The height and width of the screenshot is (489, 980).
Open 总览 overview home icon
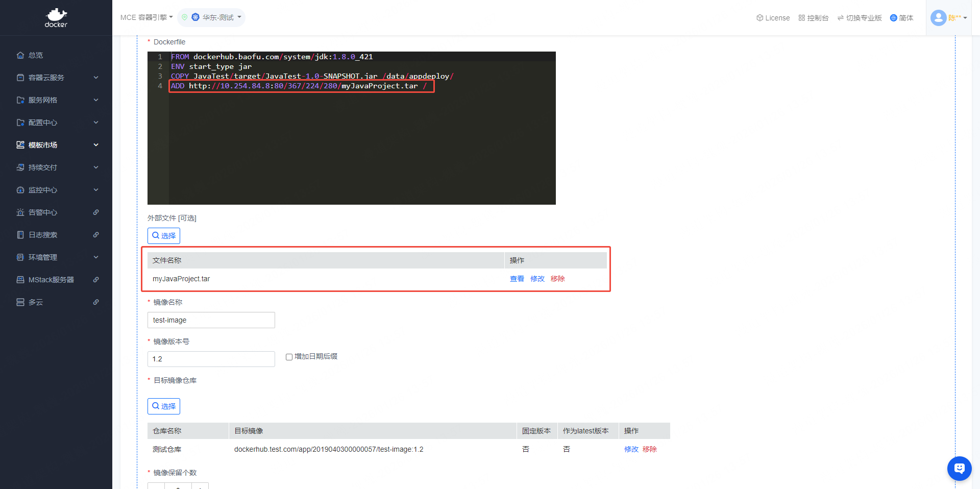pos(20,55)
